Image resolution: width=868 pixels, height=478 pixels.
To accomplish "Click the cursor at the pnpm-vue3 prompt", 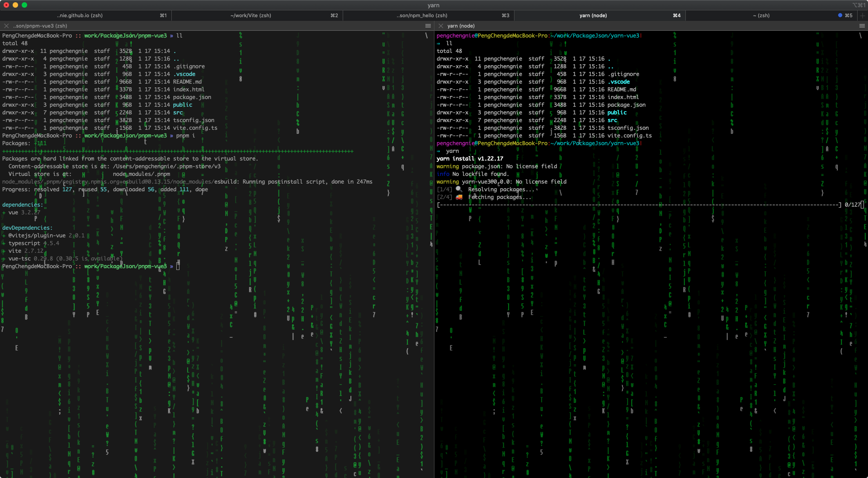I will point(178,266).
